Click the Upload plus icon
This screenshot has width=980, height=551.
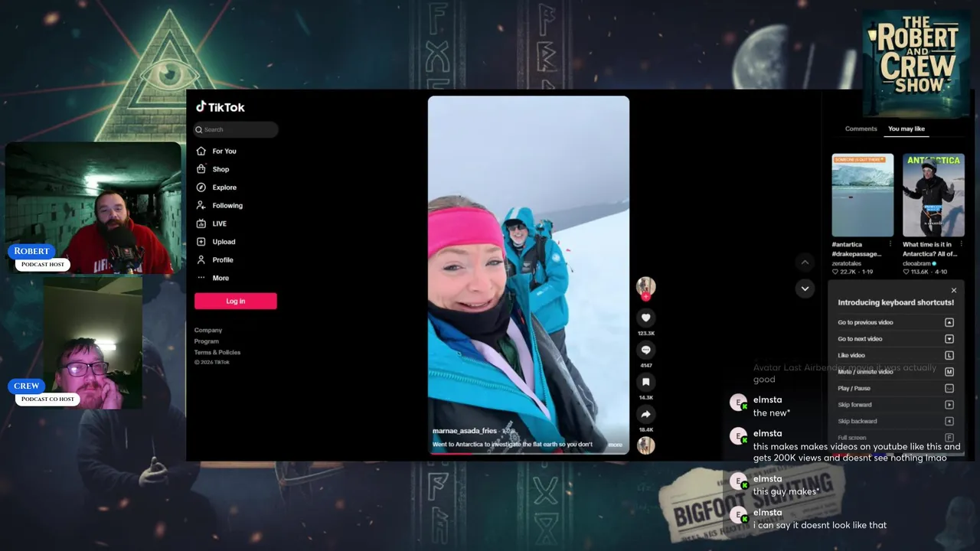tap(201, 242)
